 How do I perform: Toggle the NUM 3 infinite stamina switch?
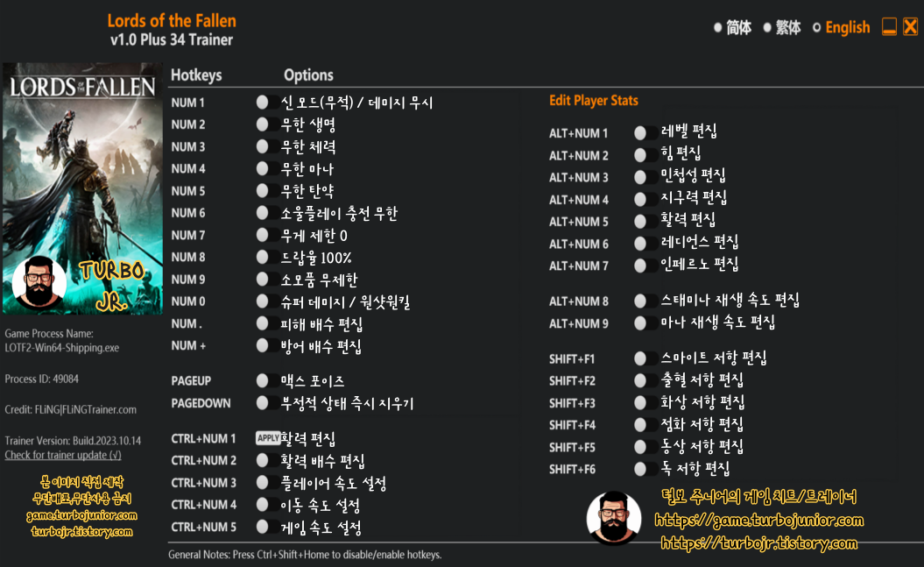[x=267, y=146]
